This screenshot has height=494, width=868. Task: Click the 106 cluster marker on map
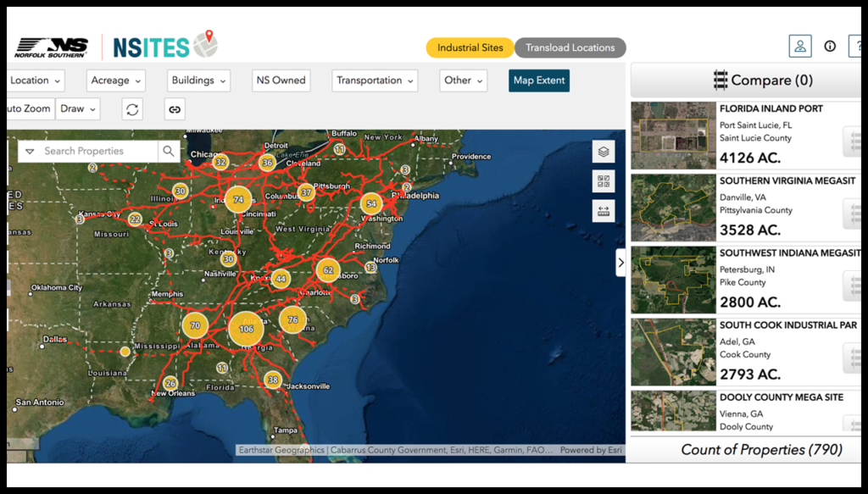tap(246, 330)
